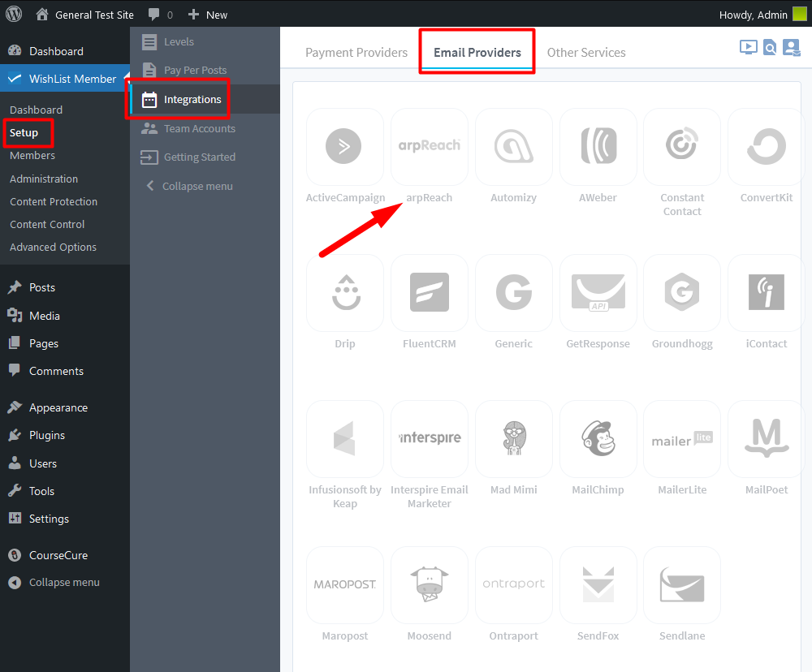Screen dimensions: 812x672
Task: Select the Email Providers tab
Action: [x=477, y=52]
